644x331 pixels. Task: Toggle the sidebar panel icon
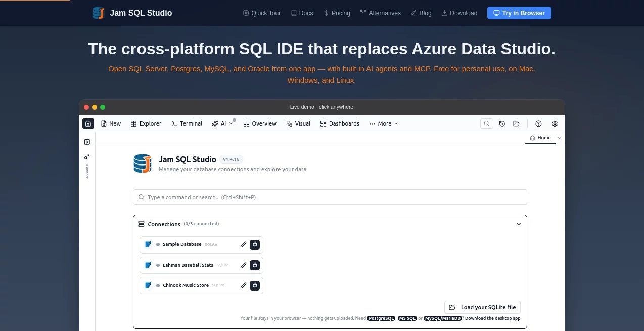pyautogui.click(x=87, y=142)
